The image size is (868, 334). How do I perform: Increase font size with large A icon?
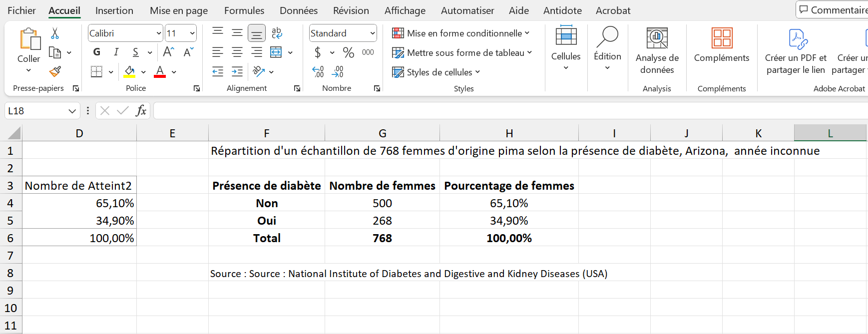(168, 52)
